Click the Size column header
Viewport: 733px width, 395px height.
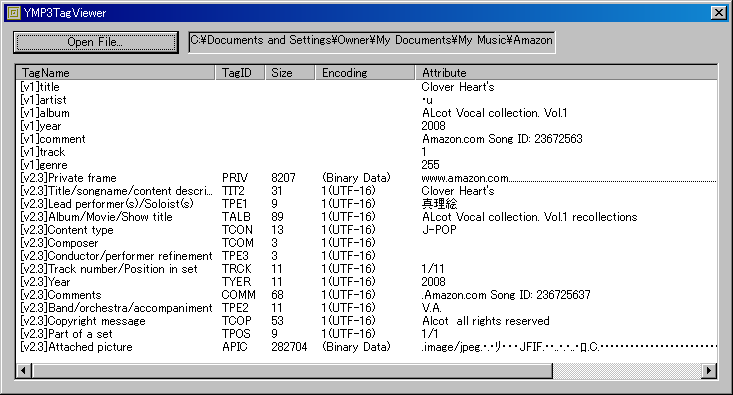[290, 73]
